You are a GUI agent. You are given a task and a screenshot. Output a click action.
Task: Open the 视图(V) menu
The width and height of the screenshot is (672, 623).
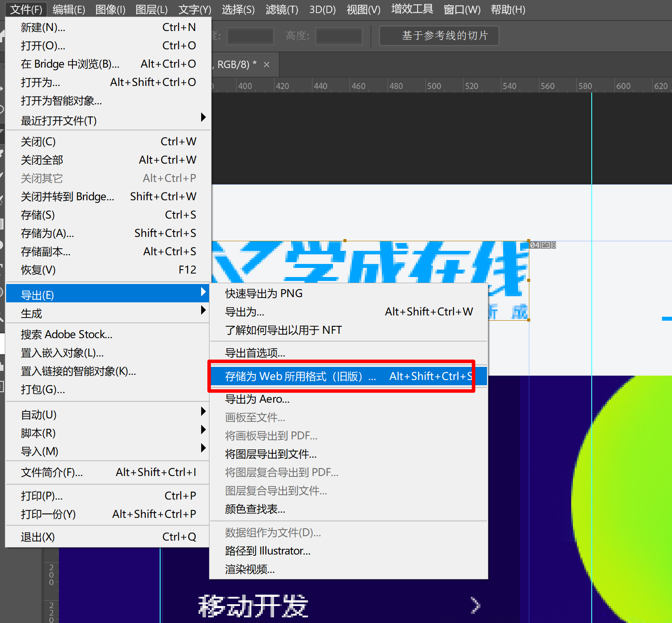tap(363, 9)
